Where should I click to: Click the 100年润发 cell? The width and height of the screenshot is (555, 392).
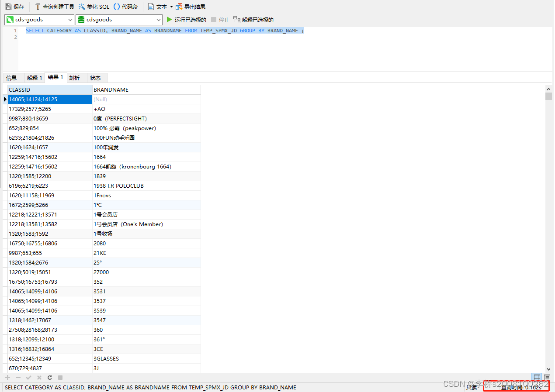[x=146, y=147]
